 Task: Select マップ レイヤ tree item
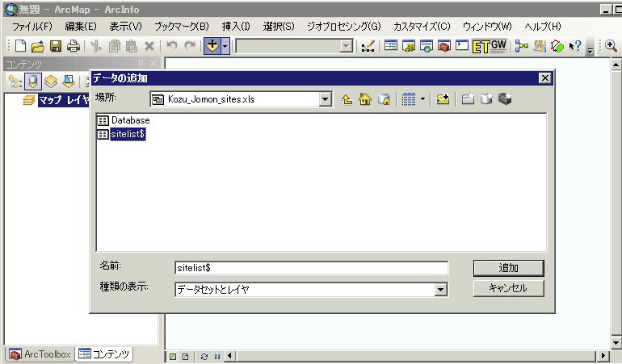click(64, 100)
